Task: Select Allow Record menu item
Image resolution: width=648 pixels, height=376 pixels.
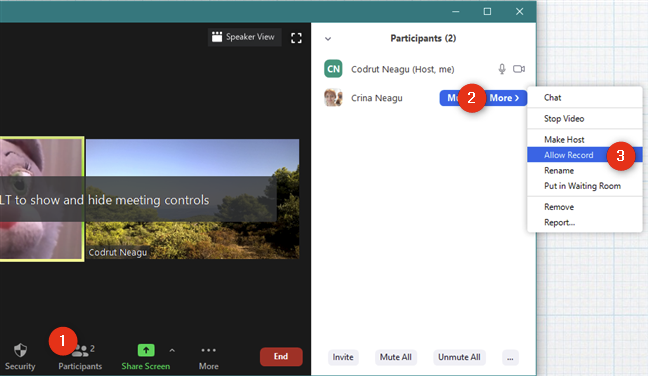Action: click(x=585, y=155)
